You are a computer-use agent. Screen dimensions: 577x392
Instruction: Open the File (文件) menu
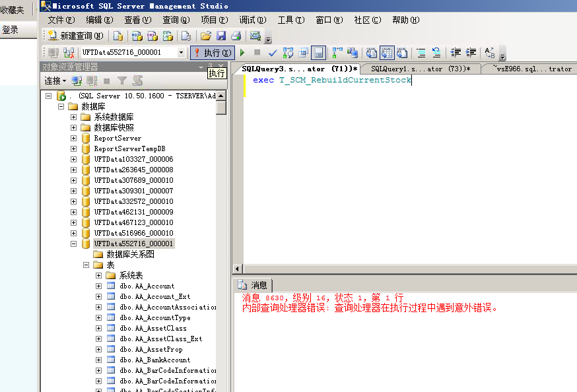tap(61, 20)
